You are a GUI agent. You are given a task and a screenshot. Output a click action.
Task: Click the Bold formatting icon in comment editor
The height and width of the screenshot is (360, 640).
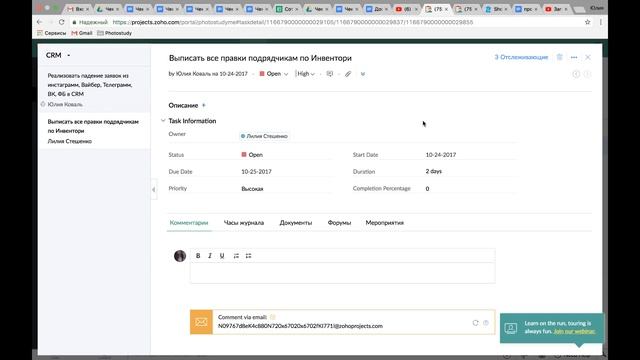198,256
